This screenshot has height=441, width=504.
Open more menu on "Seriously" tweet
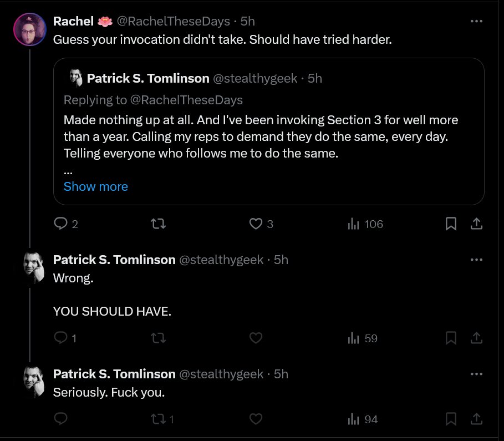(x=476, y=374)
